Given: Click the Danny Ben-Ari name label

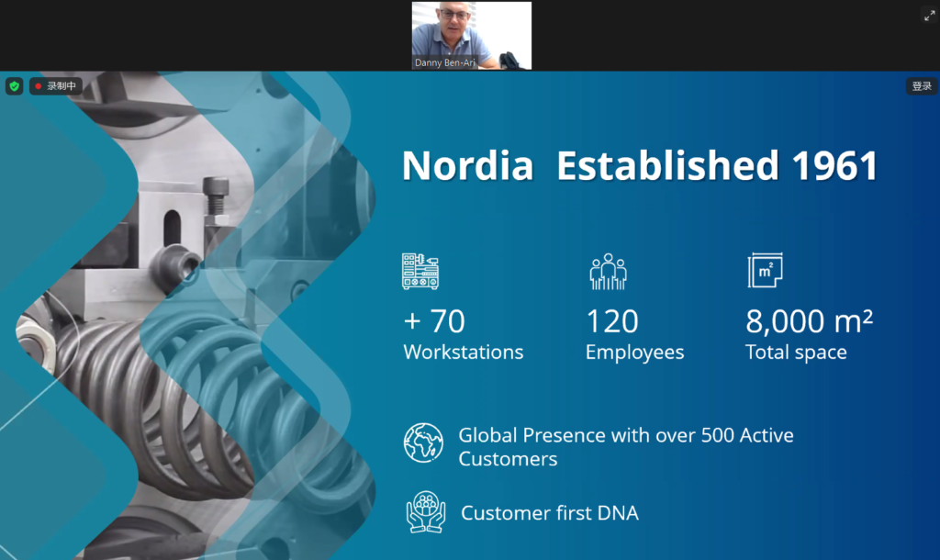Looking at the screenshot, I should [445, 63].
